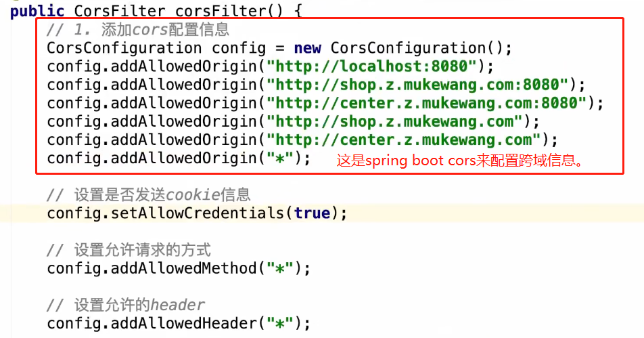Click comment '// 设置允许的header'
The width and height of the screenshot is (644, 338).
(126, 305)
